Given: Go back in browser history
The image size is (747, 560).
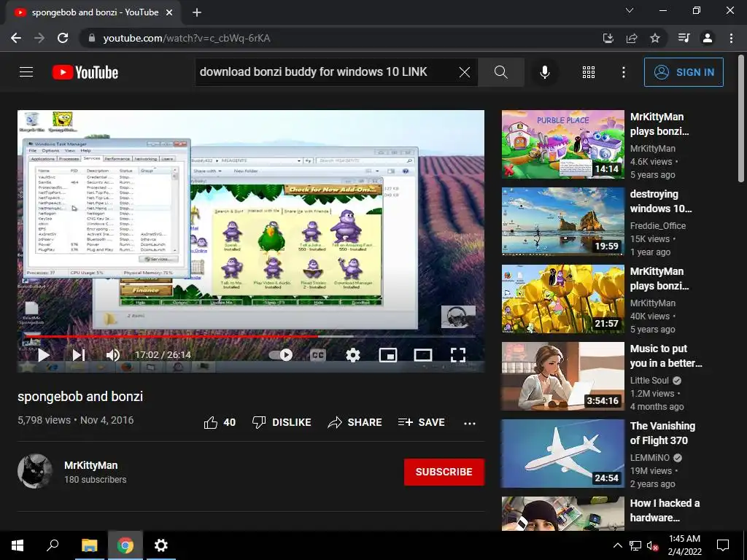Looking at the screenshot, I should point(16,38).
